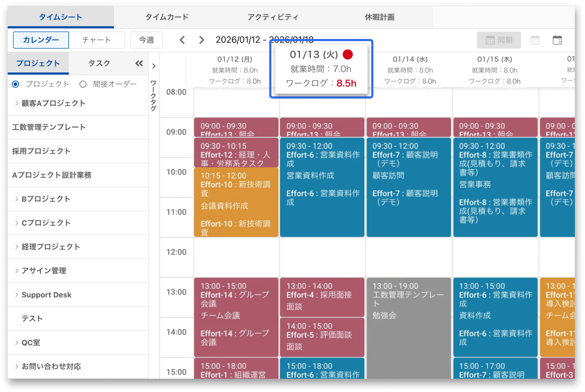The height and width of the screenshot is (392, 585).
Task: Open the タイムカード tab
Action: tap(167, 17)
